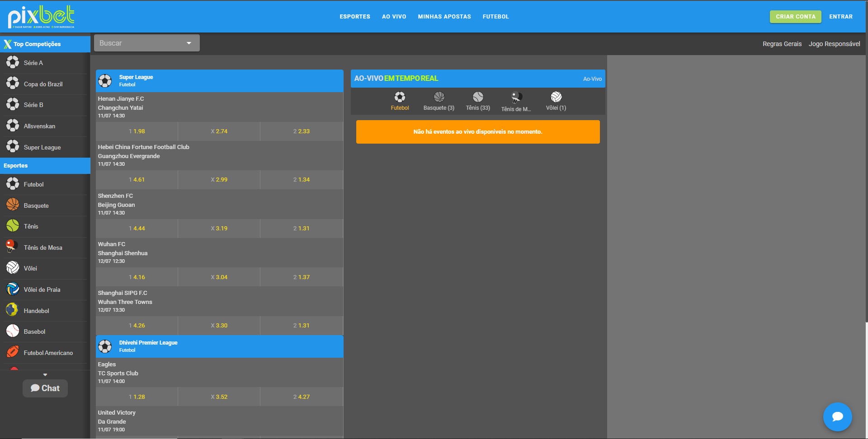Select draw odds X 3.30
The height and width of the screenshot is (439, 868).
click(x=219, y=326)
